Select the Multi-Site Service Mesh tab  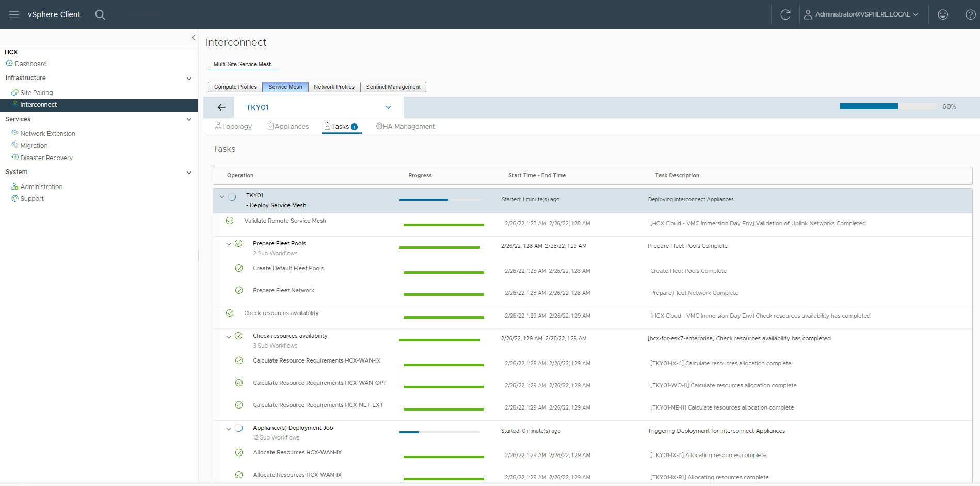(243, 64)
